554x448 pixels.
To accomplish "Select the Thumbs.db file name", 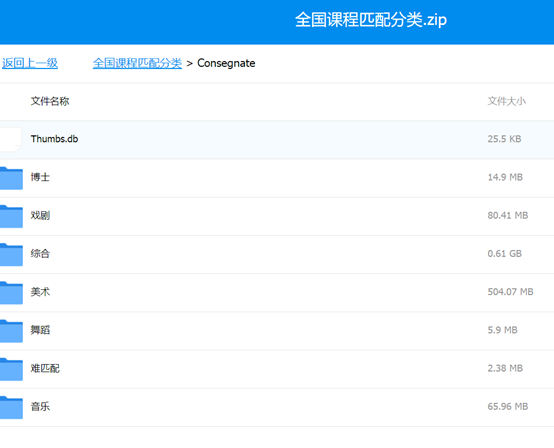I will 54,139.
